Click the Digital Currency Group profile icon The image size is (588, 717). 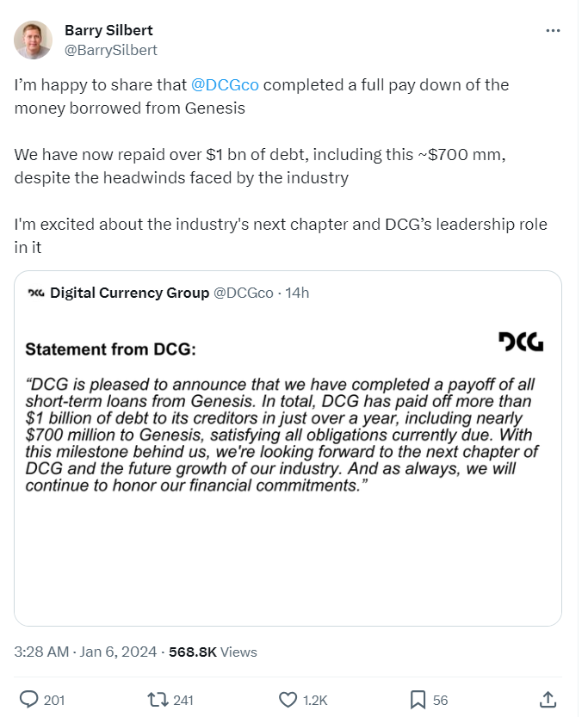pos(34,293)
